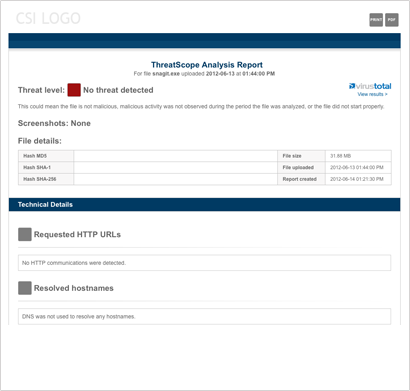Select the 2012-06-13 01:44:00 PM table value
Screen dimensions: 410x391
(357, 167)
